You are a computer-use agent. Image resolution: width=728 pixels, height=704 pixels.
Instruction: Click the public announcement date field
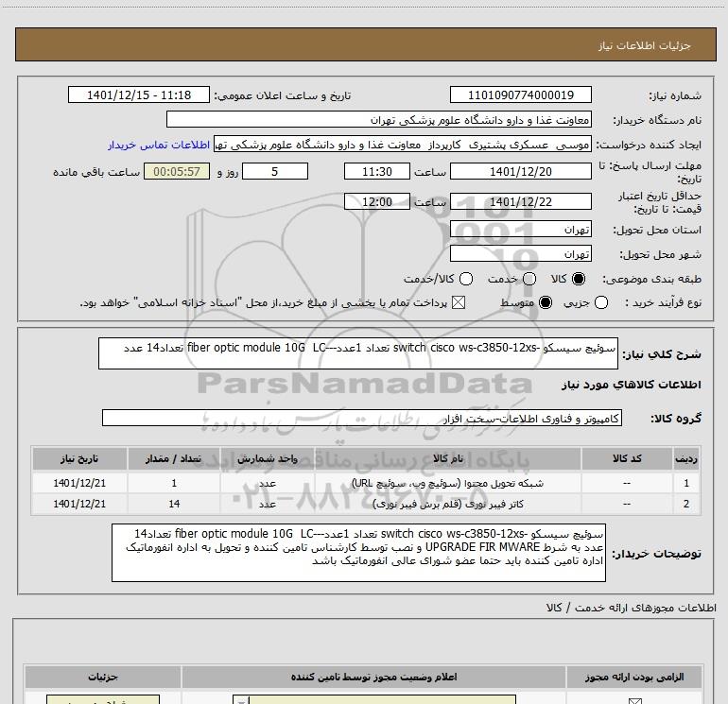(139, 94)
